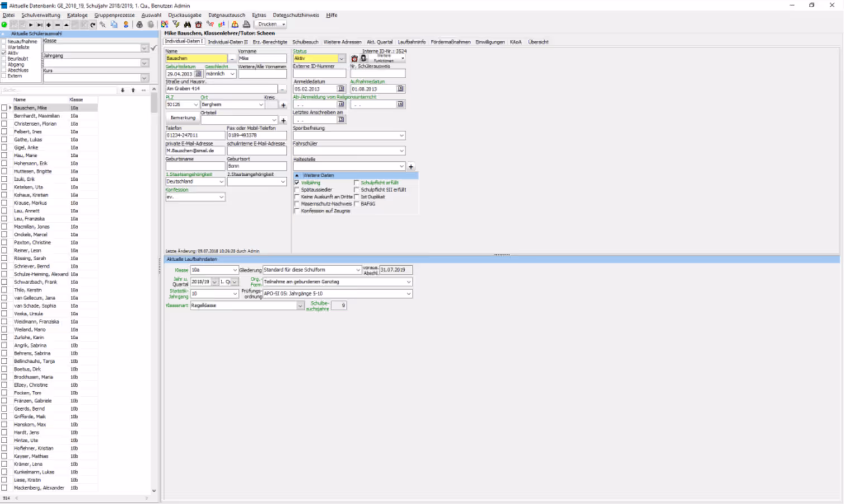Switch to the Laufbahninfo tab
The width and height of the screenshot is (844, 504).
point(411,42)
